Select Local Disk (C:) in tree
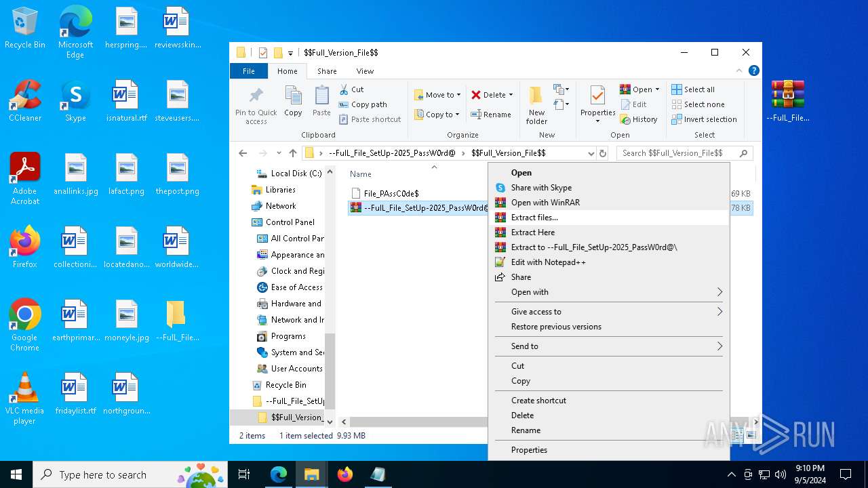868x488 pixels. 289,174
